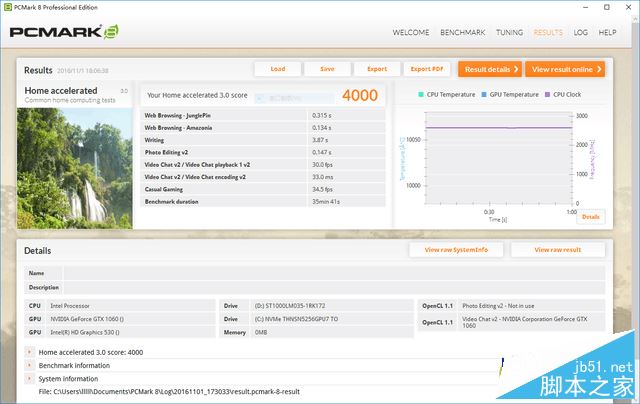Image resolution: width=640 pixels, height=404 pixels.
Task: Expand Home accelerated 3.0 score section
Action: tap(29, 352)
